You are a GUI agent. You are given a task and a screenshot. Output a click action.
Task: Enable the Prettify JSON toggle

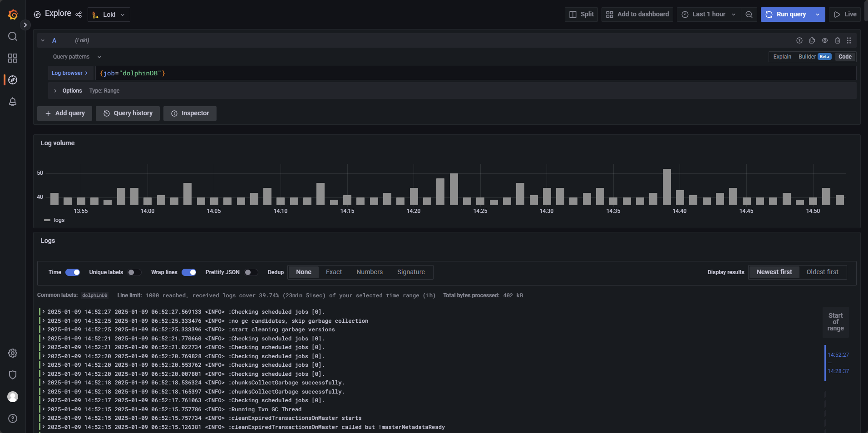tap(249, 272)
